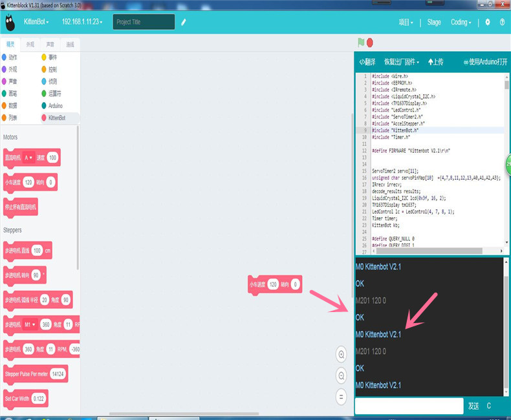Click the 发送 send button
Screen dimensions: 511x420
[x=473, y=406]
